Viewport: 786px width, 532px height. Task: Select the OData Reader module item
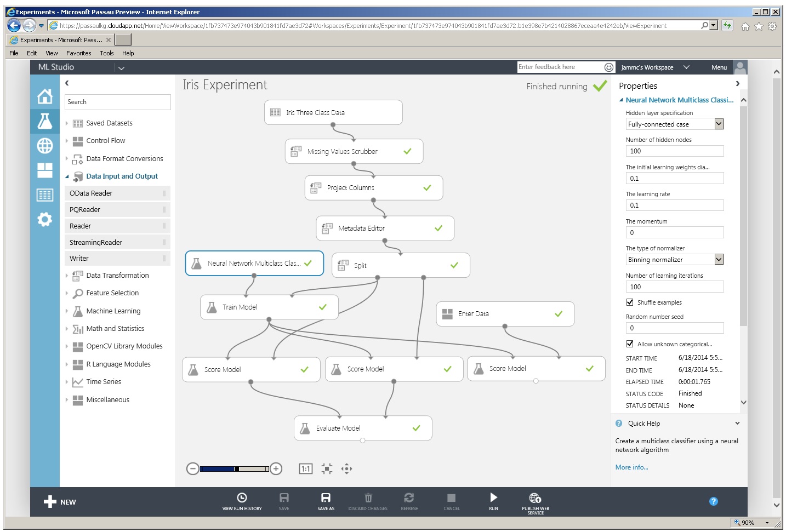(x=117, y=193)
